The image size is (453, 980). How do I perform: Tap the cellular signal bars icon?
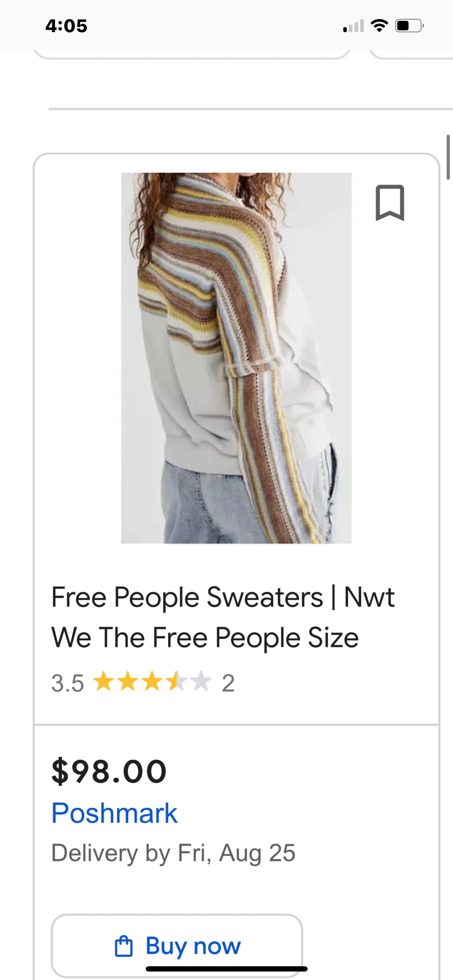click(x=354, y=26)
